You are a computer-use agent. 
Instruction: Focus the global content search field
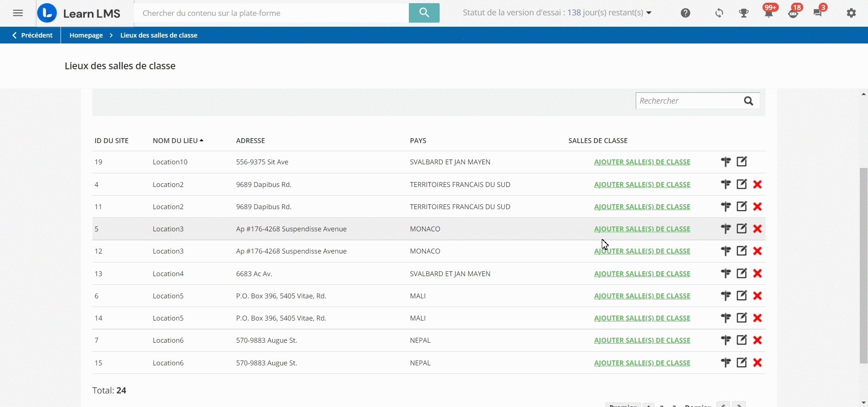(x=272, y=13)
